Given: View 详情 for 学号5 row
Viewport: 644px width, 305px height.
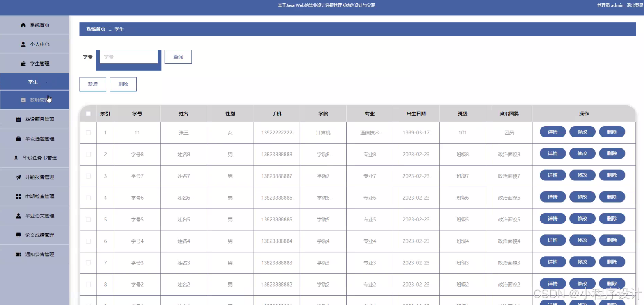Looking at the screenshot, I should (553, 219).
